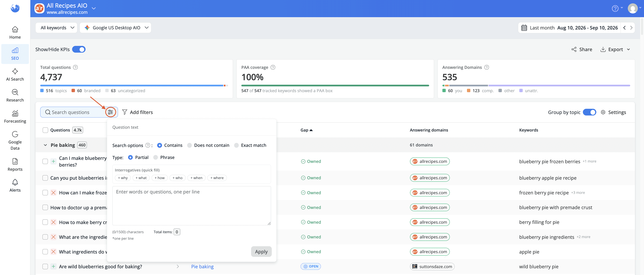Click the Answering Domains info icon
The image size is (644, 275).
487,67
